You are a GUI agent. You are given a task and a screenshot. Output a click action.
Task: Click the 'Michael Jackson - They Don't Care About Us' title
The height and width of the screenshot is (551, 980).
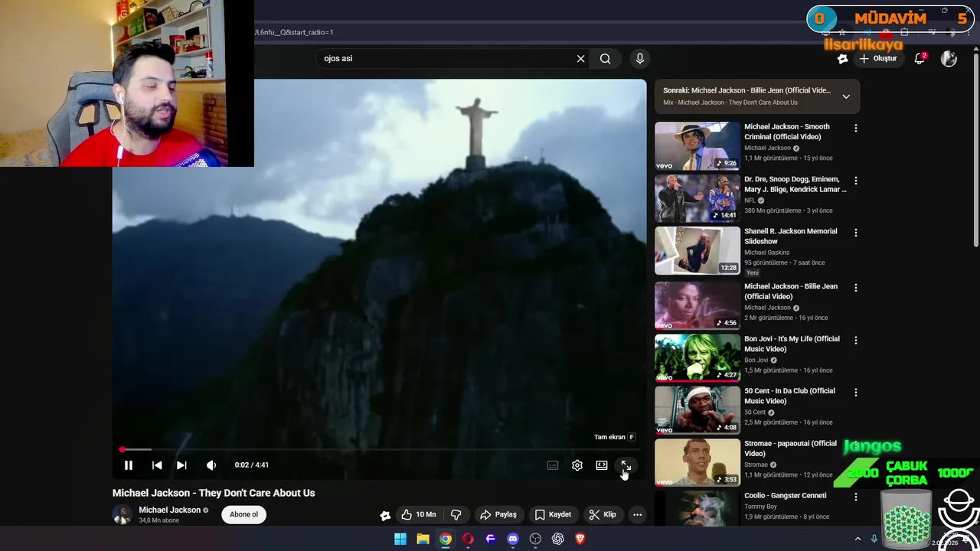point(214,493)
